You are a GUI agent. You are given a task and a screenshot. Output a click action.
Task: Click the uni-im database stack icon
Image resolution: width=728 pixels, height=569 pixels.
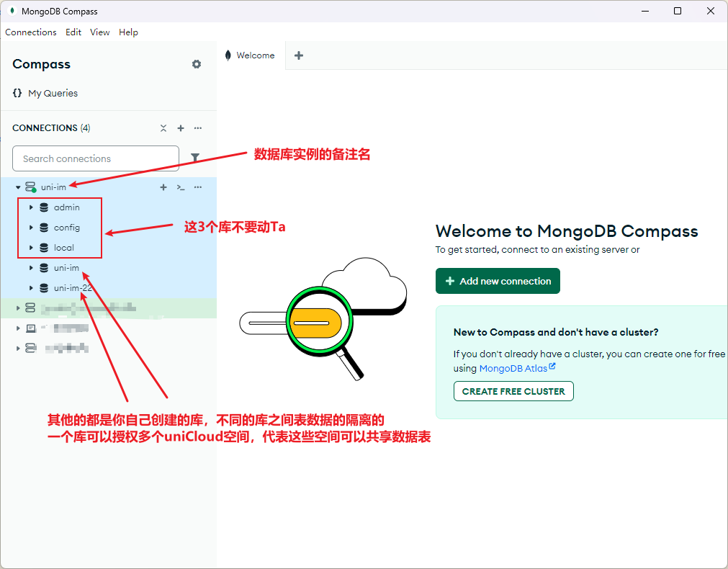coord(44,268)
